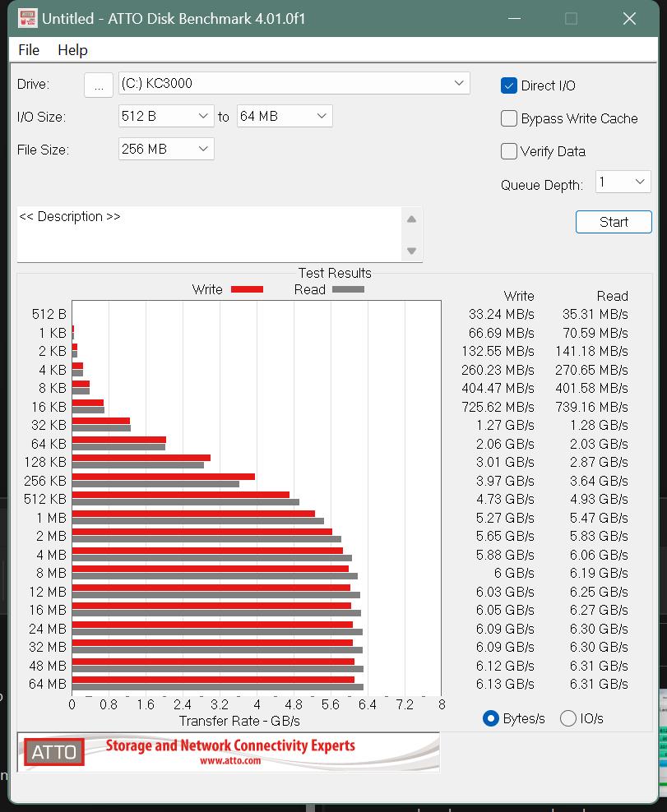Screen dimensions: 667x812
Task: Click the gray Read legend swatch
Action: pos(348,289)
